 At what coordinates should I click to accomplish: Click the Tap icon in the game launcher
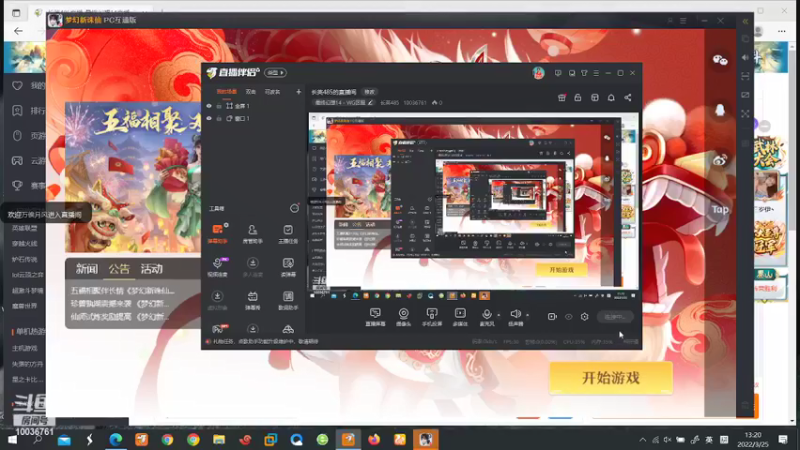[720, 209]
